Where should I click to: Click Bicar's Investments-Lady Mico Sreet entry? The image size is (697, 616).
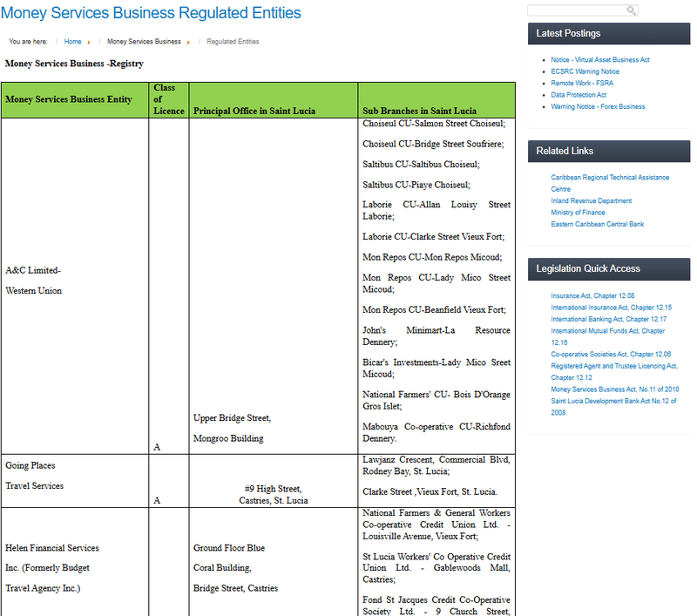tap(436, 368)
